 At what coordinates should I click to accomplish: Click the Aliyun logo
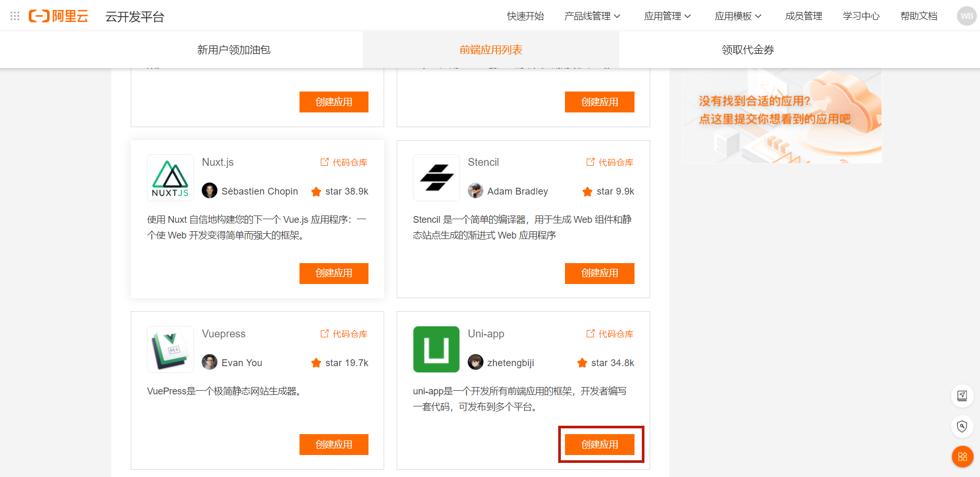tap(58, 16)
